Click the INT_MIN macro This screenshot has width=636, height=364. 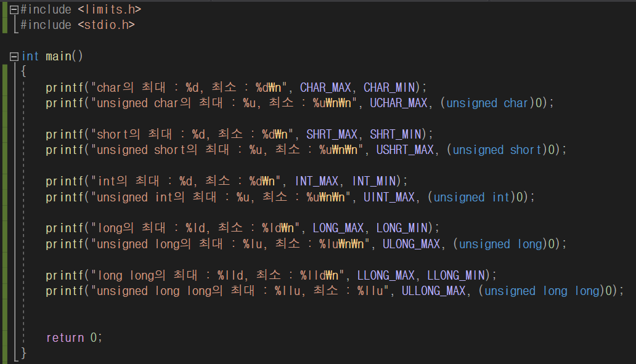(374, 181)
